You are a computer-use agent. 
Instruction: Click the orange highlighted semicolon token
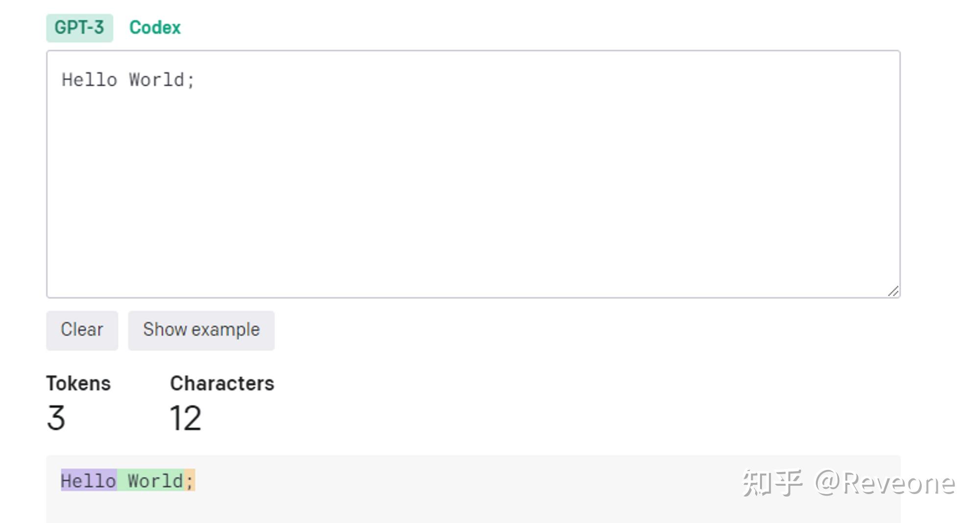tap(190, 481)
